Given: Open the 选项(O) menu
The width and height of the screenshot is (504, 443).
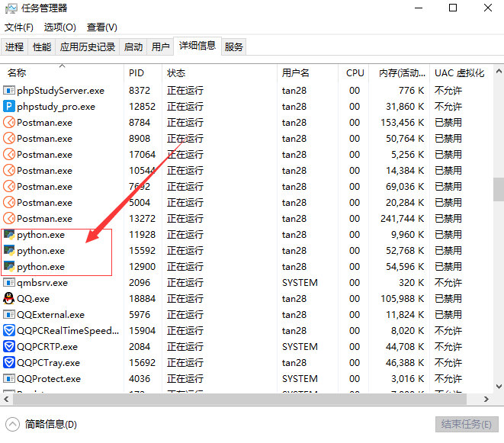Looking at the screenshot, I should [x=59, y=27].
